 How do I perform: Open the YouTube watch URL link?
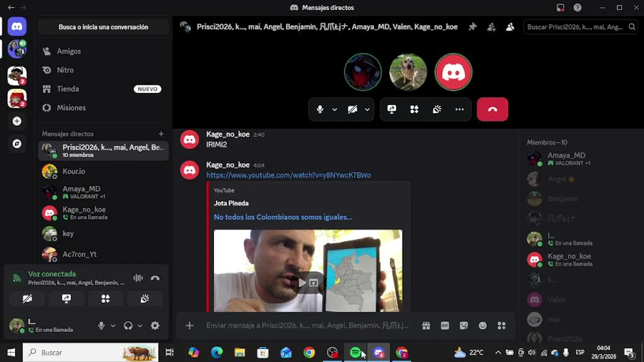tap(288, 175)
